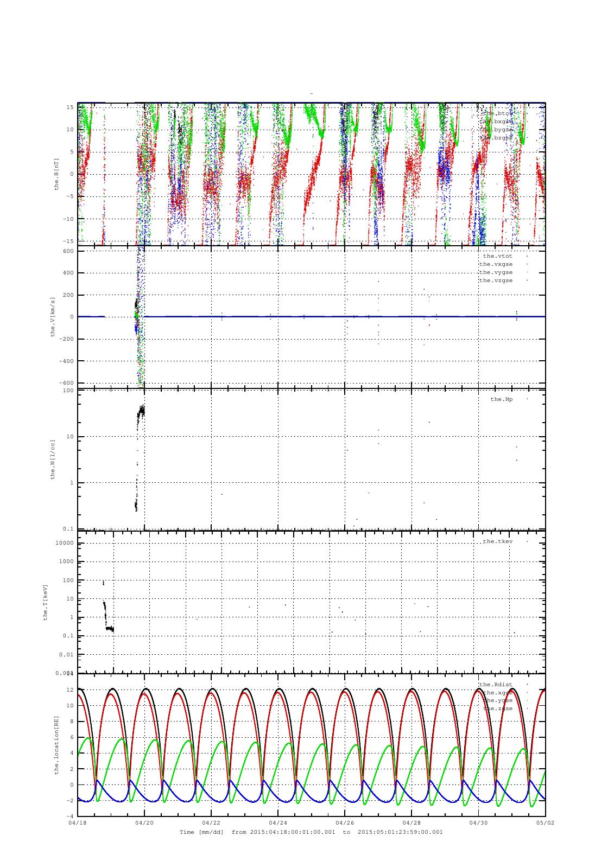Click the 0.01 temperature axis tick label
614x868 pixels.
tap(66, 655)
